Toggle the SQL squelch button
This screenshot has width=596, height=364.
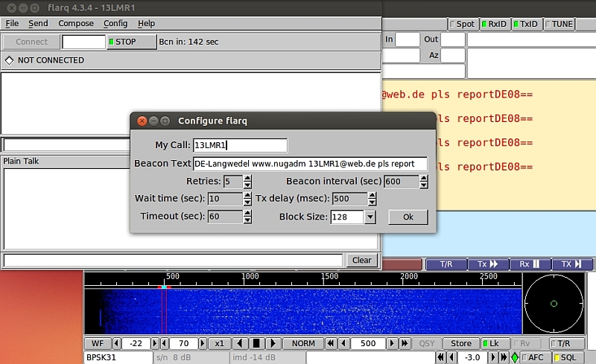(565, 357)
